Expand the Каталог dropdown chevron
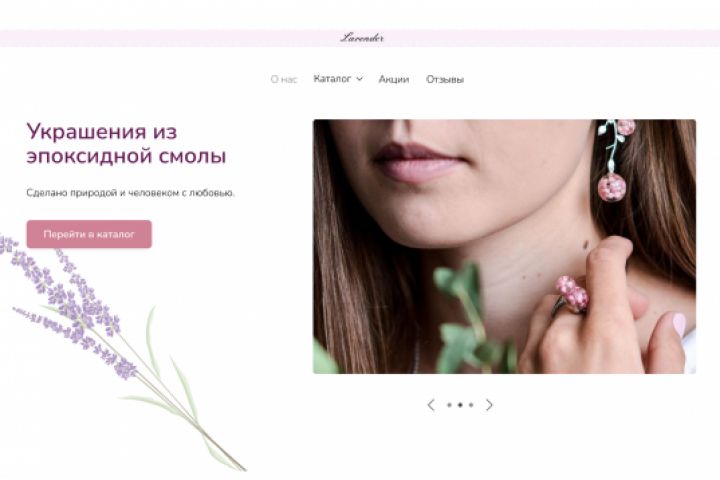 [360, 79]
